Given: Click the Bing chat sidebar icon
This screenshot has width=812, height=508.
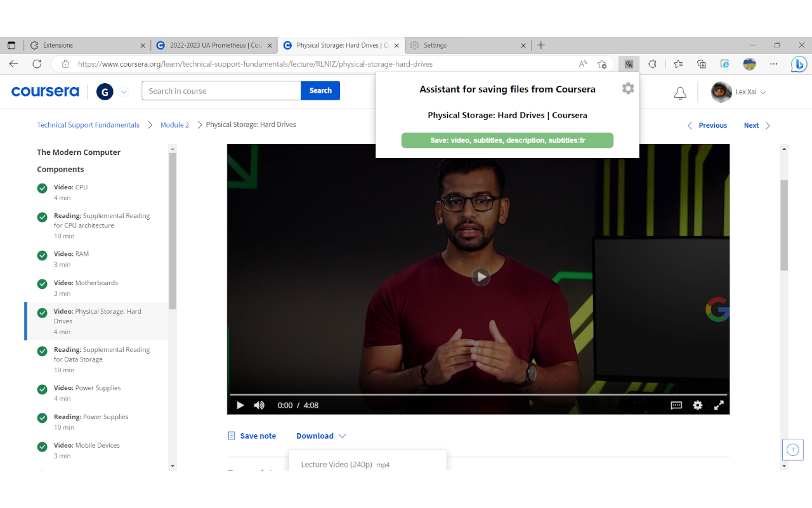Looking at the screenshot, I should point(799,63).
